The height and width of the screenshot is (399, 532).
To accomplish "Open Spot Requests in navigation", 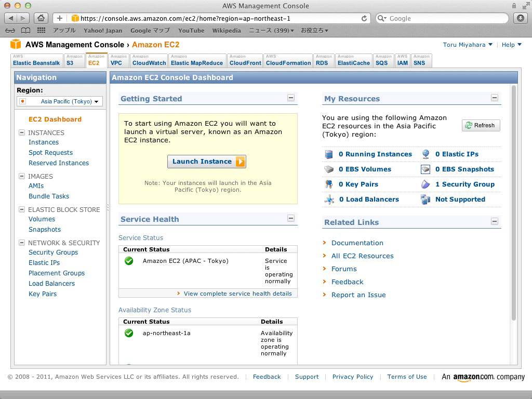I will pos(50,153).
